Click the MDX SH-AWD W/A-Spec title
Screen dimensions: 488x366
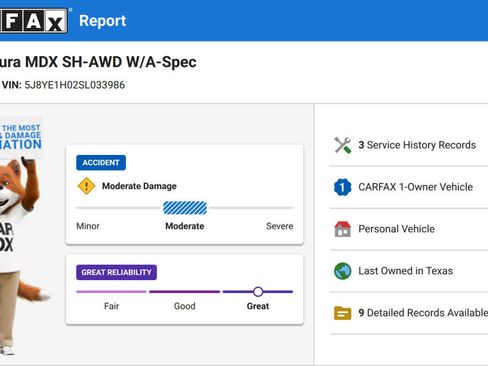[111, 62]
